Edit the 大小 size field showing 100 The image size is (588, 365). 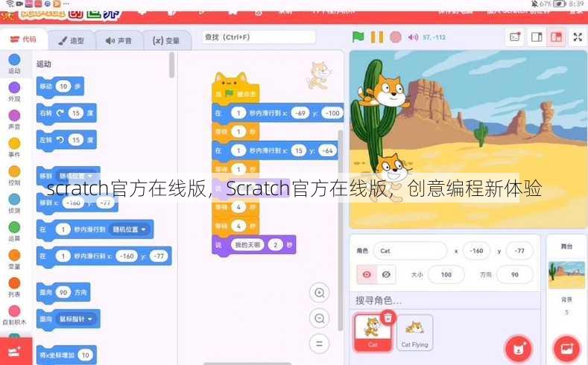446,275
